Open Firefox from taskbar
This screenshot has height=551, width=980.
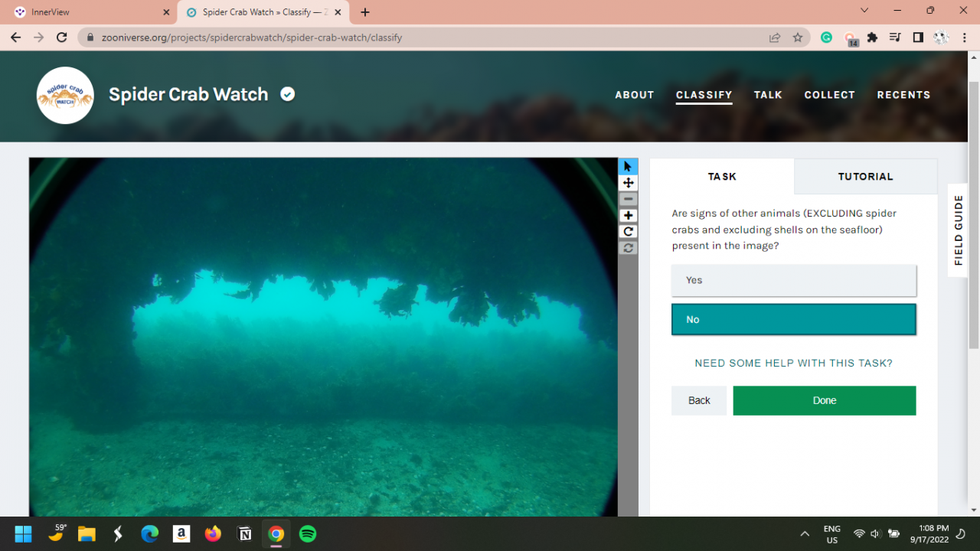pos(213,534)
